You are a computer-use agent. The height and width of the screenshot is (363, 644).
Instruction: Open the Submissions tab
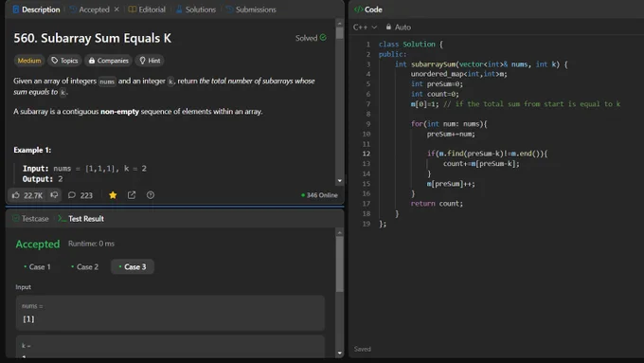click(251, 9)
